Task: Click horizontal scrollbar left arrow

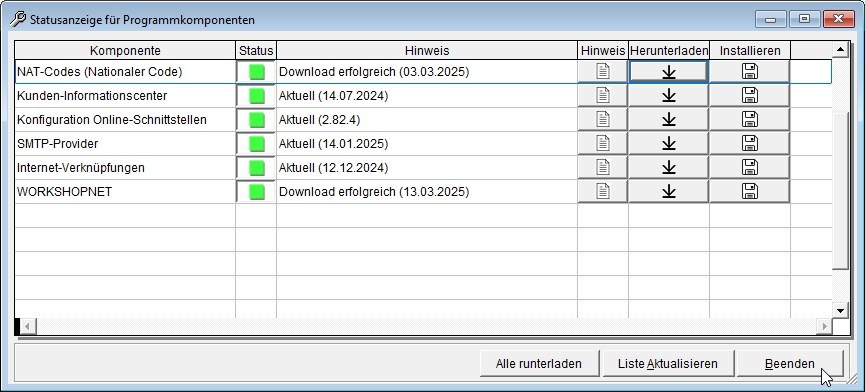Action: (x=28, y=326)
